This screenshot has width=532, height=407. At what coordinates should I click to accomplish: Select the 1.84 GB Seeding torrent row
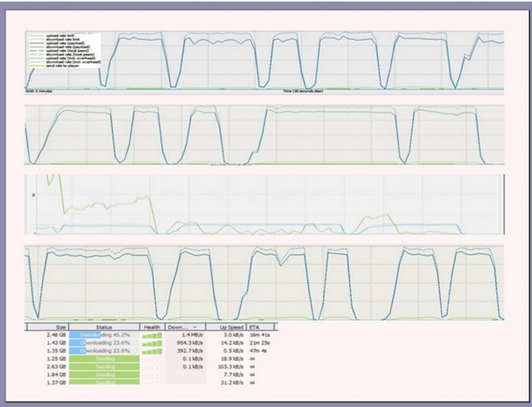click(151, 375)
